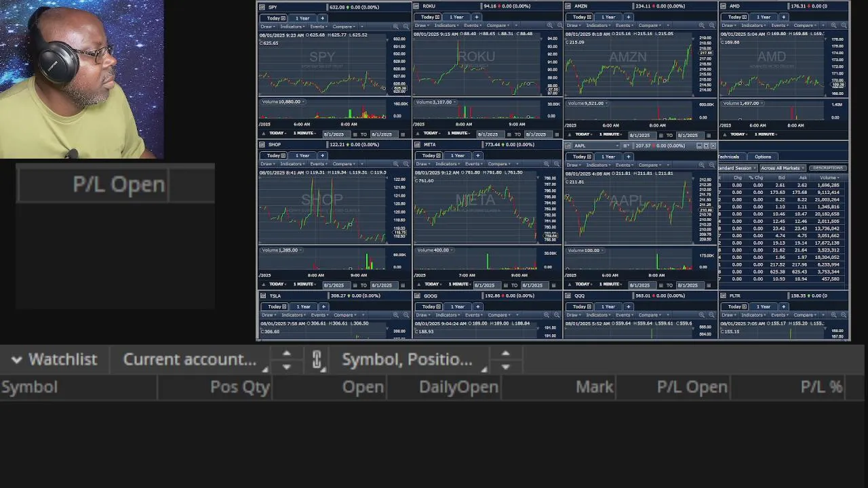Click the GOOG panel window icon
868x488 pixels.
[x=418, y=296]
